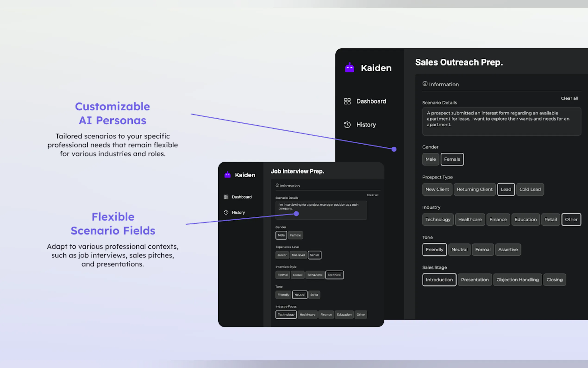Click the small Dashboard grid icon in Job Interview sidebar
The image size is (588, 368).
(x=226, y=197)
